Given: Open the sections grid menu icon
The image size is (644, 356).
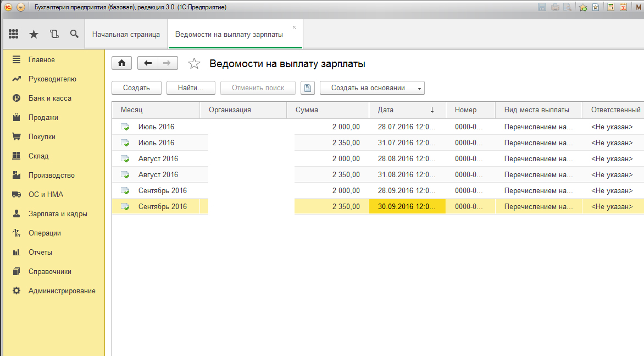Looking at the screenshot, I should pos(14,34).
